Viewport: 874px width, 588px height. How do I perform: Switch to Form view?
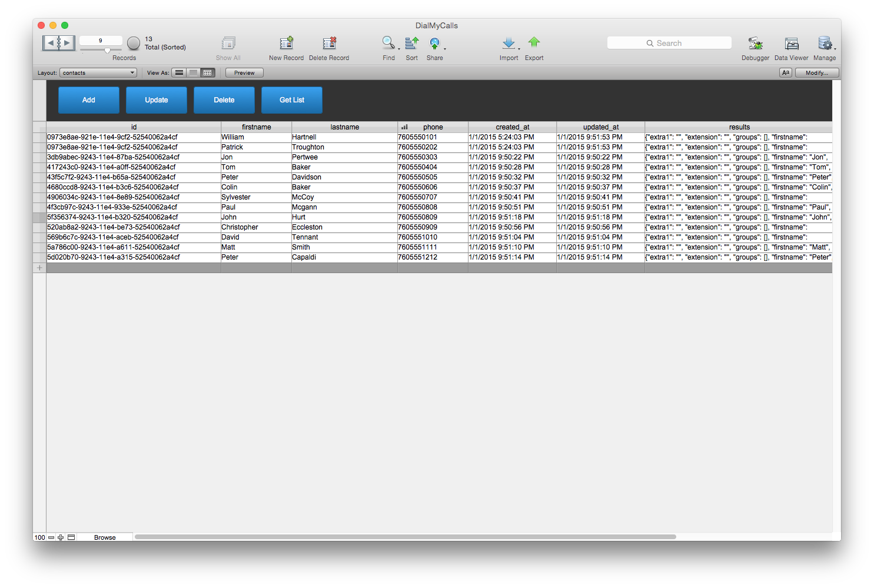pos(179,73)
